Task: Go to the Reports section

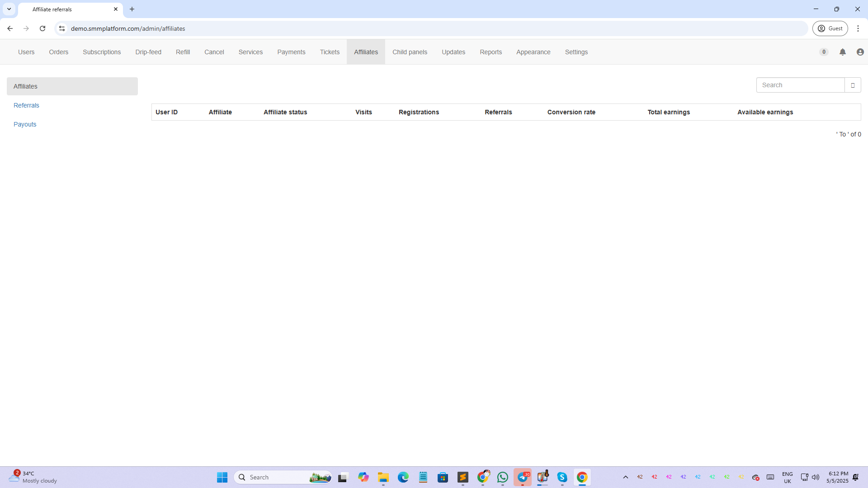Action: (491, 52)
